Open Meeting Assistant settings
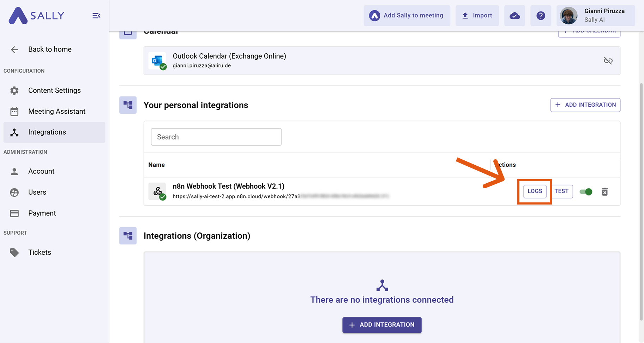The width and height of the screenshot is (644, 343). [x=56, y=111]
